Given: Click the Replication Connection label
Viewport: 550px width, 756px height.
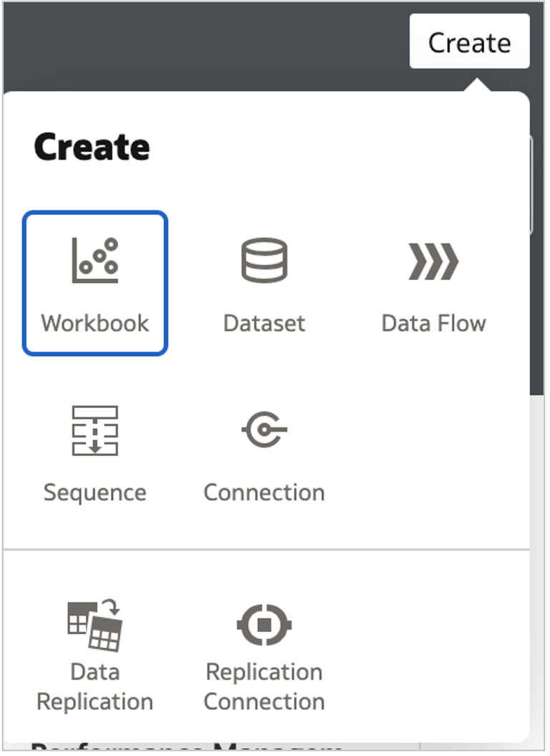Looking at the screenshot, I should [x=264, y=686].
